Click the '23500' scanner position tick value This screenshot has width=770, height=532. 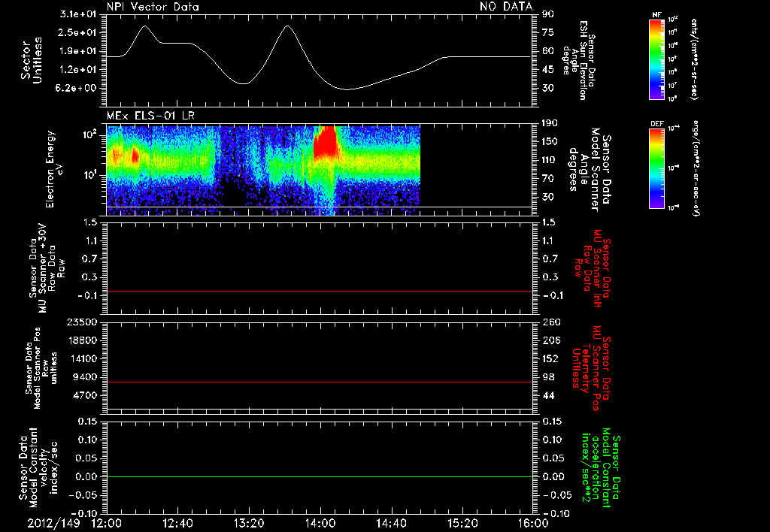pyautogui.click(x=81, y=322)
